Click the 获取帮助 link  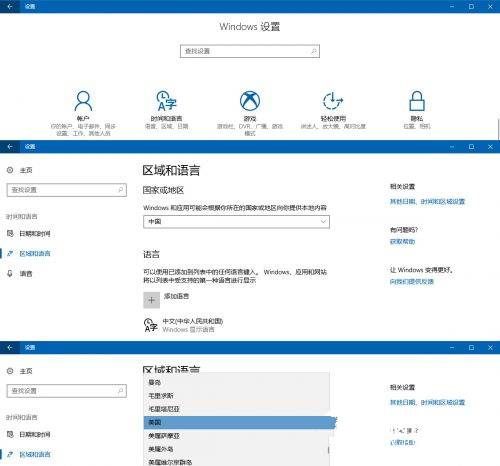(402, 242)
